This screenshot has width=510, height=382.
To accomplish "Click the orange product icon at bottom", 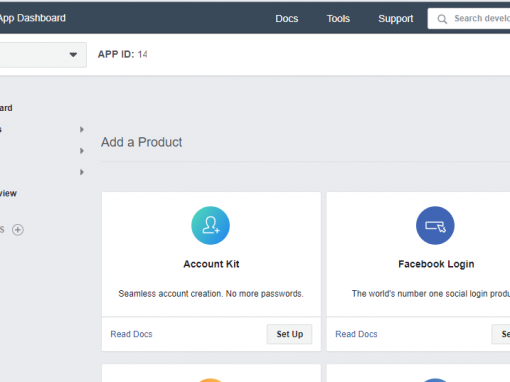I will [x=210, y=380].
